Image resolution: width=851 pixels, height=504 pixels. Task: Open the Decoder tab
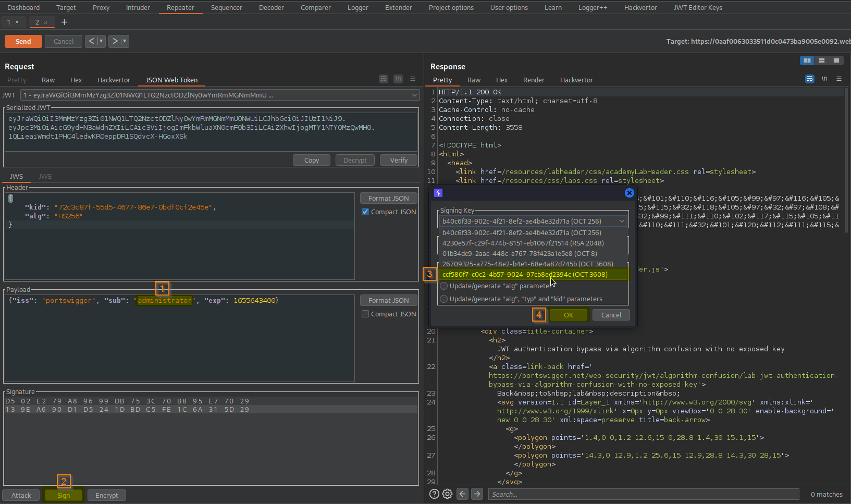(x=272, y=7)
